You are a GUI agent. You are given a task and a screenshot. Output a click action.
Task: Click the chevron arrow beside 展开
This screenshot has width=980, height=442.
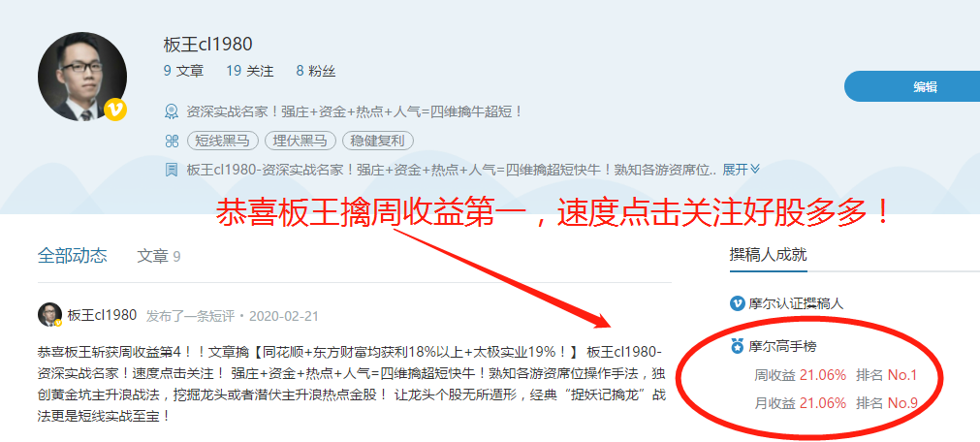[755, 169]
